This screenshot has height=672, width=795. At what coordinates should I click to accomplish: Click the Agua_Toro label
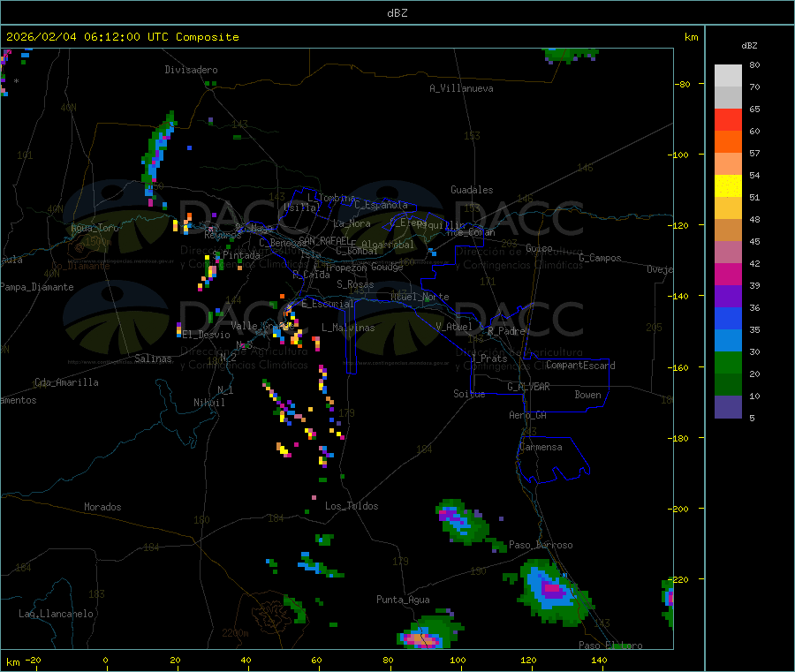[x=95, y=228]
